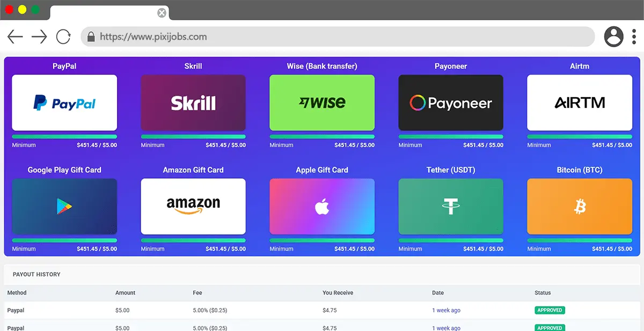
Task: Go forward with the browser forward arrow
Action: 39,36
